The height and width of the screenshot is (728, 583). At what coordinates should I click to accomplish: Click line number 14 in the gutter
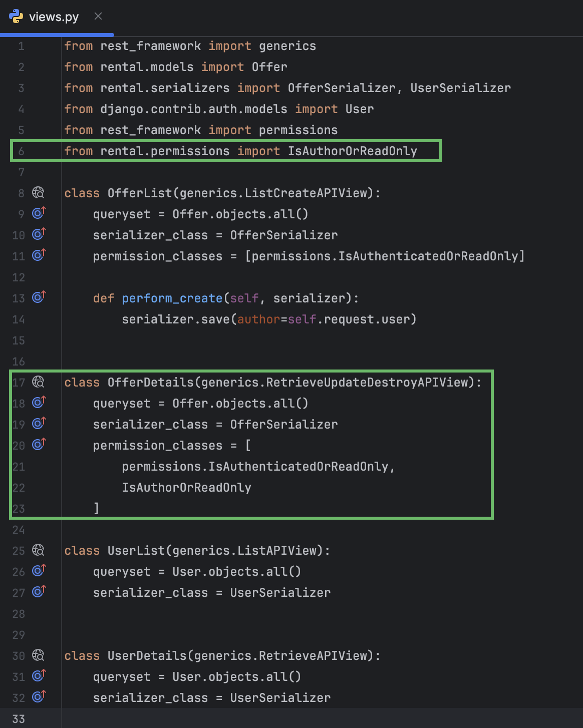(19, 319)
